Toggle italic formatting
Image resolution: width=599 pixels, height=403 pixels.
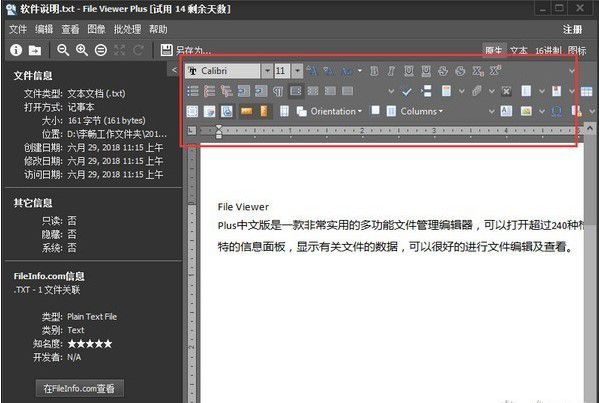[391, 71]
